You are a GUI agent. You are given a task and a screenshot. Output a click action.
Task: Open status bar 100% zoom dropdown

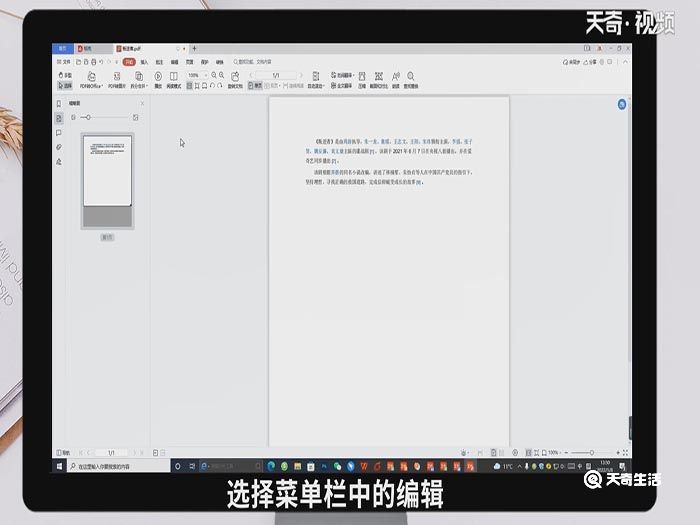[554, 452]
